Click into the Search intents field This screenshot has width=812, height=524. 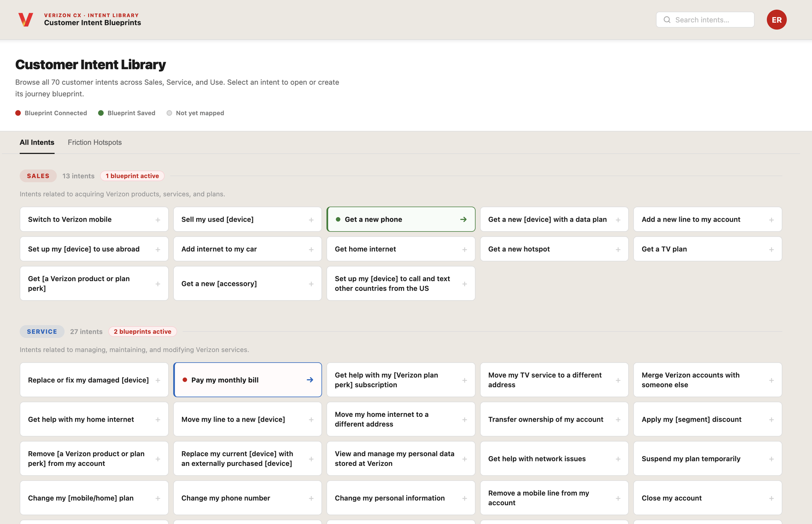pyautogui.click(x=705, y=20)
